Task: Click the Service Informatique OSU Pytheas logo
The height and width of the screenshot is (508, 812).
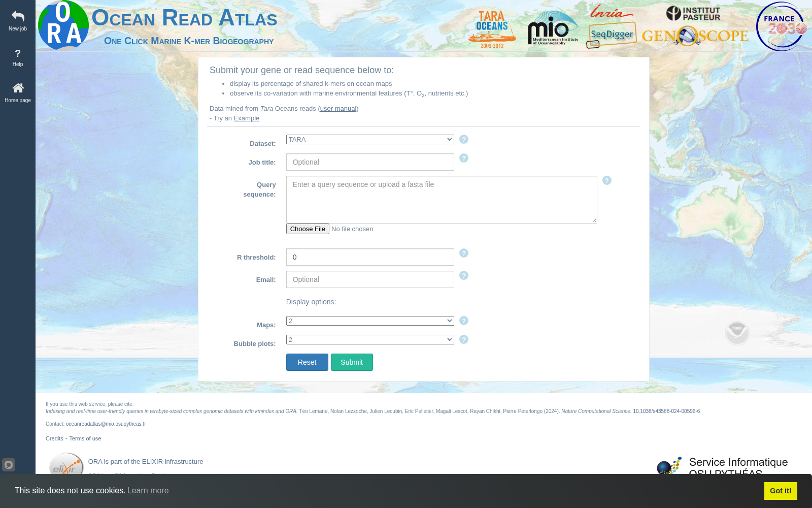Action: tap(722, 465)
